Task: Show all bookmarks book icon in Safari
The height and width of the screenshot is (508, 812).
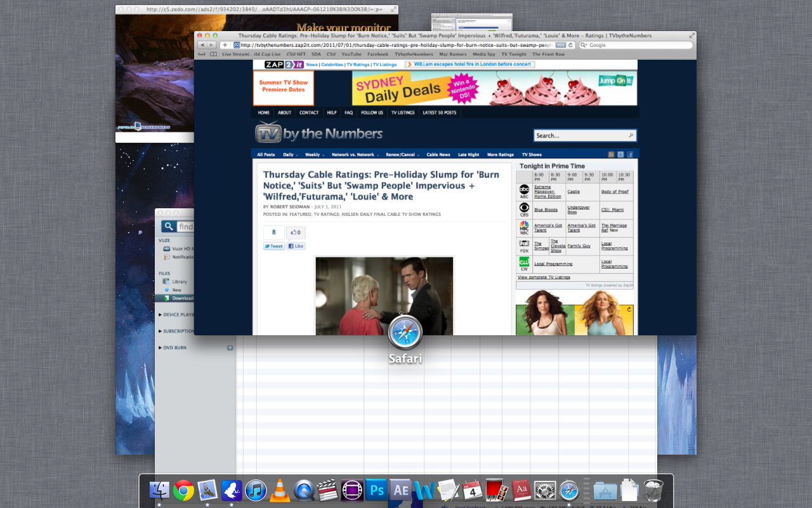Action: 214,54
